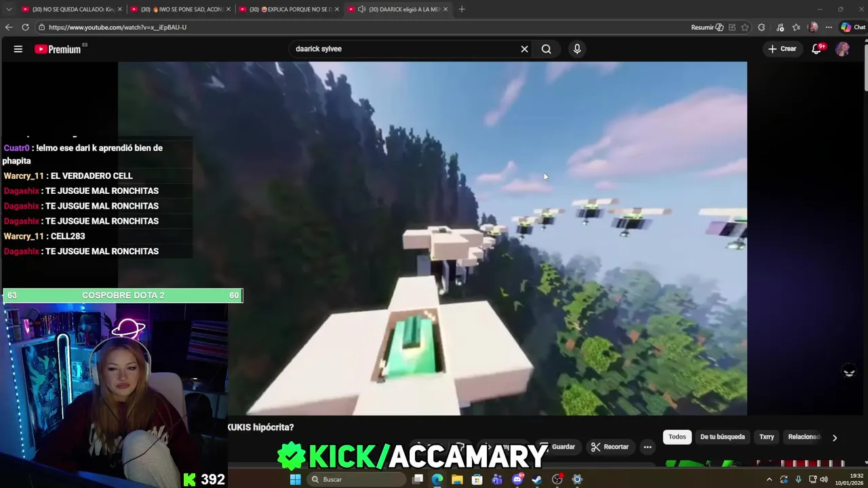This screenshot has height=488, width=868.
Task: Open the YouTube account avatar menu
Action: pos(842,49)
